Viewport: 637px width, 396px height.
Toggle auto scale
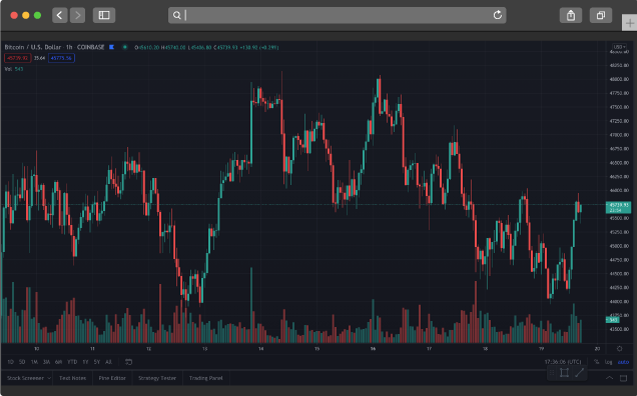[623, 362]
